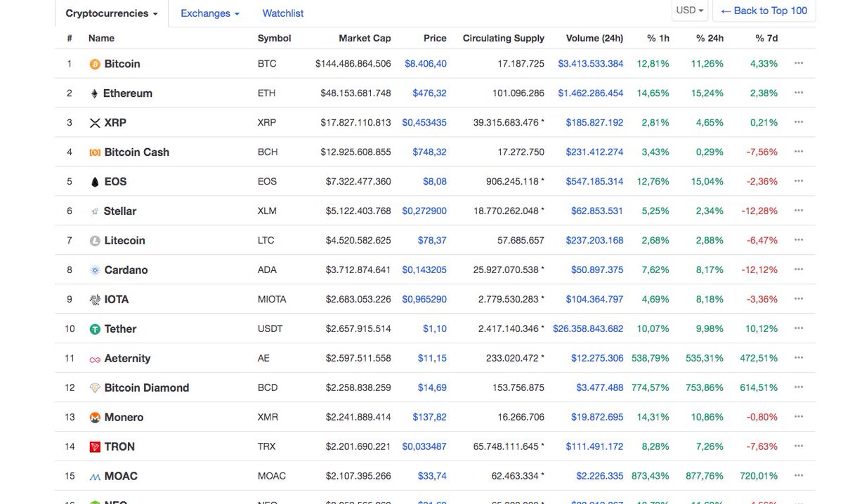Click EOS price $8,08 link
Image resolution: width=843 pixels, height=504 pixels.
[x=435, y=182]
